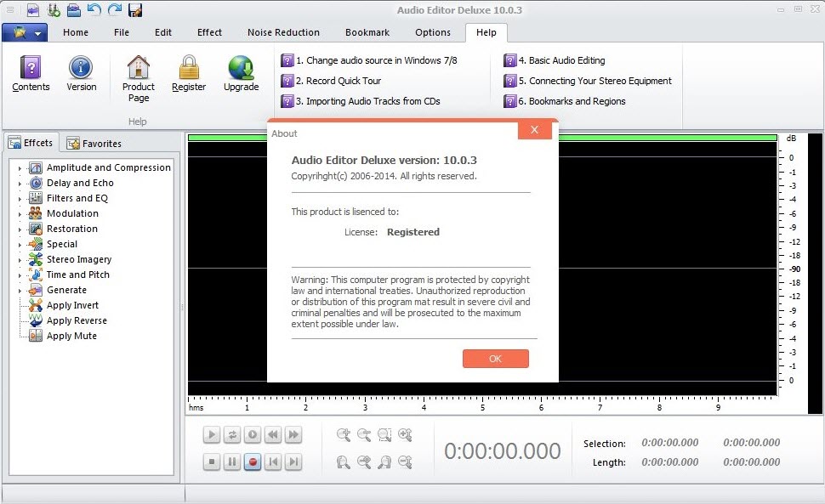The image size is (825, 504).
Task: Click the Redo arrow icon
Action: tap(115, 10)
